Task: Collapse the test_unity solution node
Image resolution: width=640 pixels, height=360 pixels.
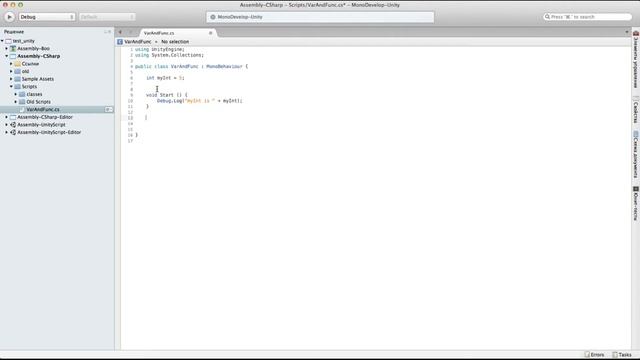Action: pyautogui.click(x=2, y=41)
